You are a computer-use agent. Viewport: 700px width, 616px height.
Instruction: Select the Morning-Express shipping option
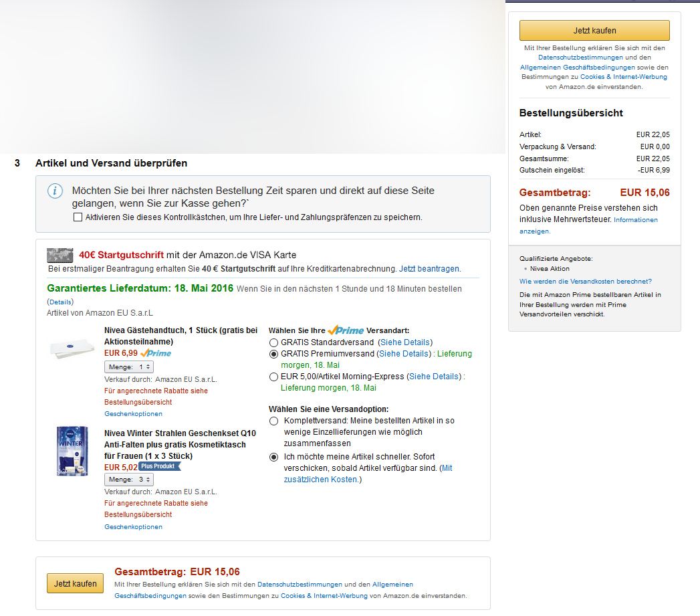273,377
